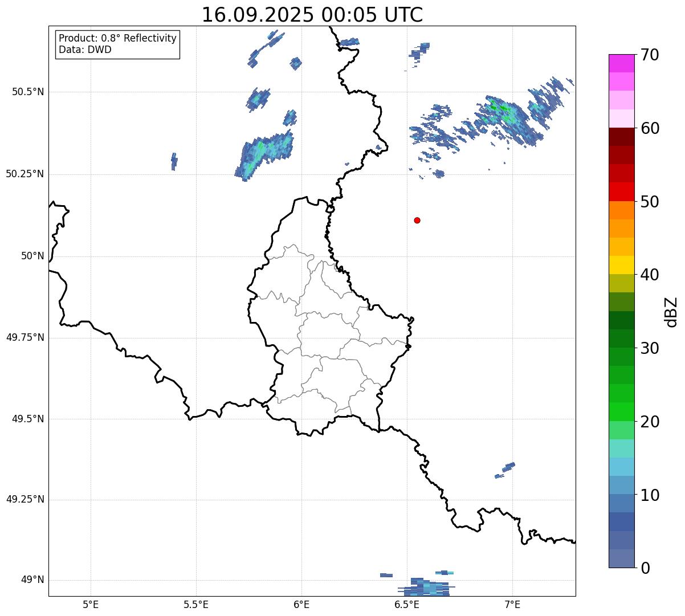This screenshot has width=685, height=616.
Task: Click the colorbar tick label 30
Action: [x=650, y=348]
